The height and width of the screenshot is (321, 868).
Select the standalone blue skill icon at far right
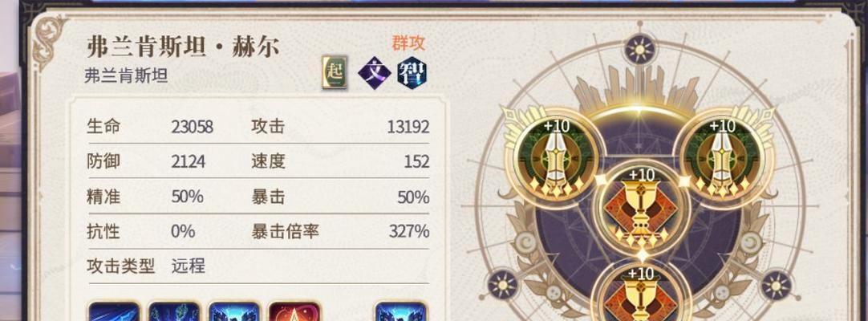(401, 311)
